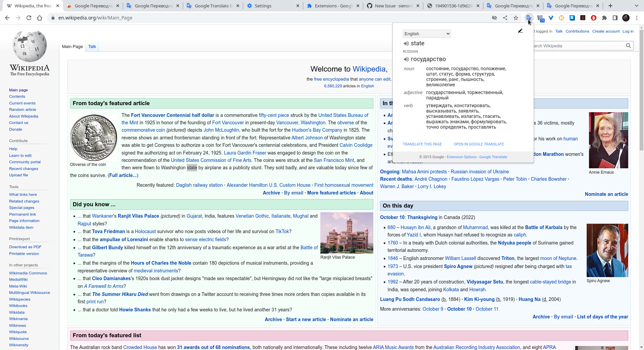Open the eye-slash tracking protection icon
Image resolution: width=644 pixels, height=350 pixels.
coord(494,18)
